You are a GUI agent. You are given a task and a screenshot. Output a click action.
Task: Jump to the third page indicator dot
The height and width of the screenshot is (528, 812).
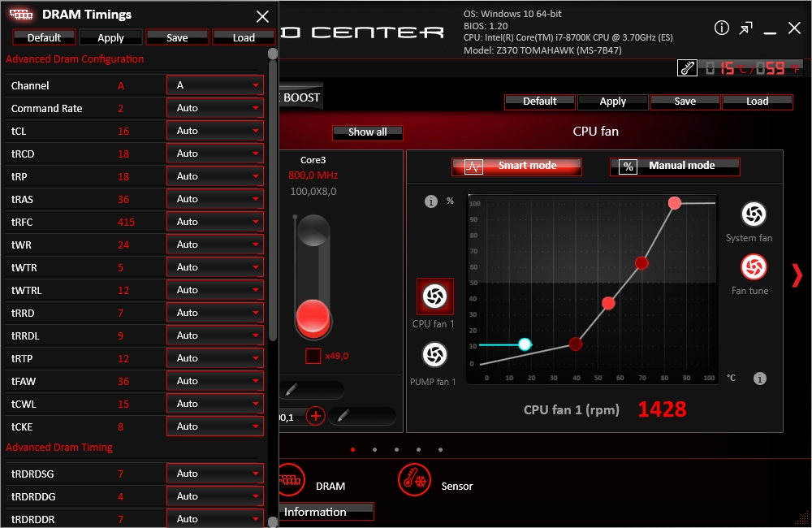coord(397,450)
